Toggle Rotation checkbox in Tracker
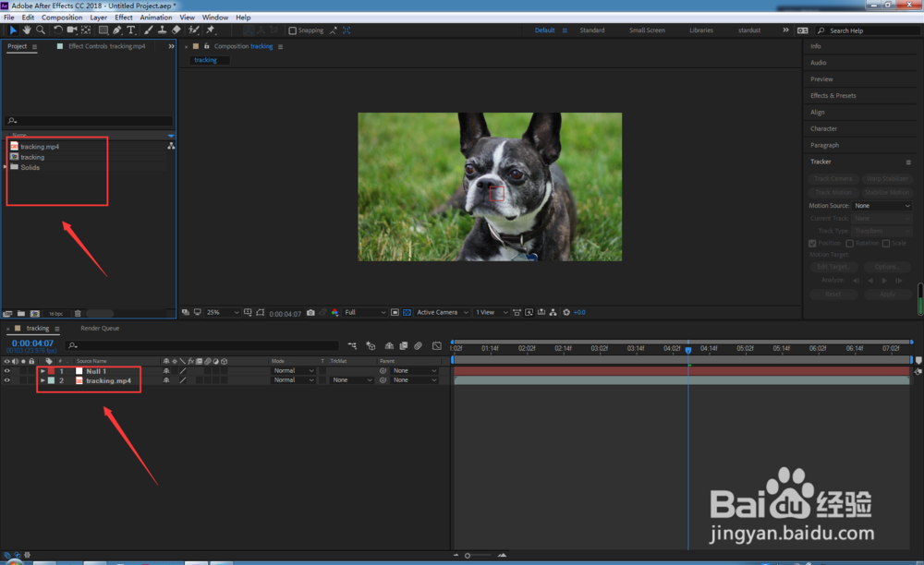The image size is (924, 565). click(x=850, y=243)
